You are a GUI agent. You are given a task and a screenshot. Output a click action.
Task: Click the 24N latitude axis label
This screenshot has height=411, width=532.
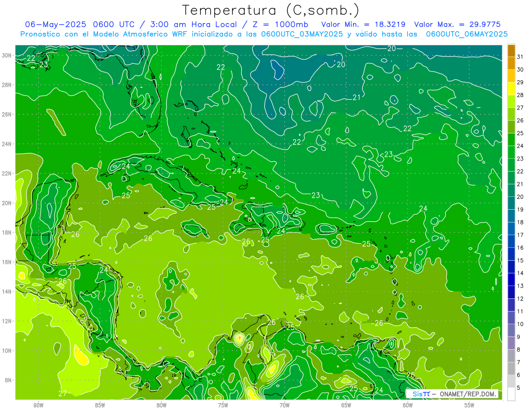coord(7,144)
